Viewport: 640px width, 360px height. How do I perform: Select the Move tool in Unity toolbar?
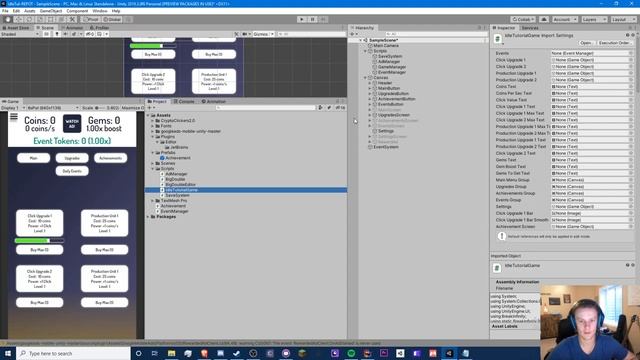coord(19,19)
